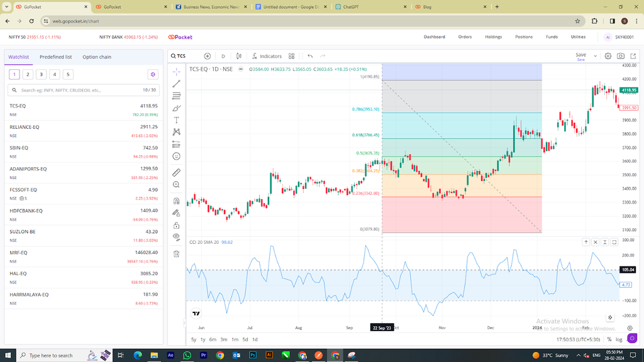Toggle magnet mode for drawings
The height and width of the screenshot is (362, 644).
176,201
